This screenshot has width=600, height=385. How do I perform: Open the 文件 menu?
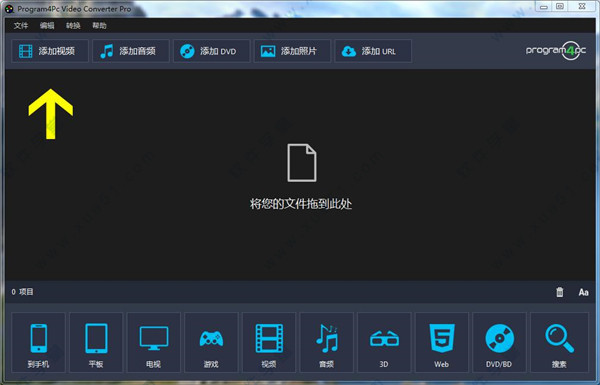point(21,26)
